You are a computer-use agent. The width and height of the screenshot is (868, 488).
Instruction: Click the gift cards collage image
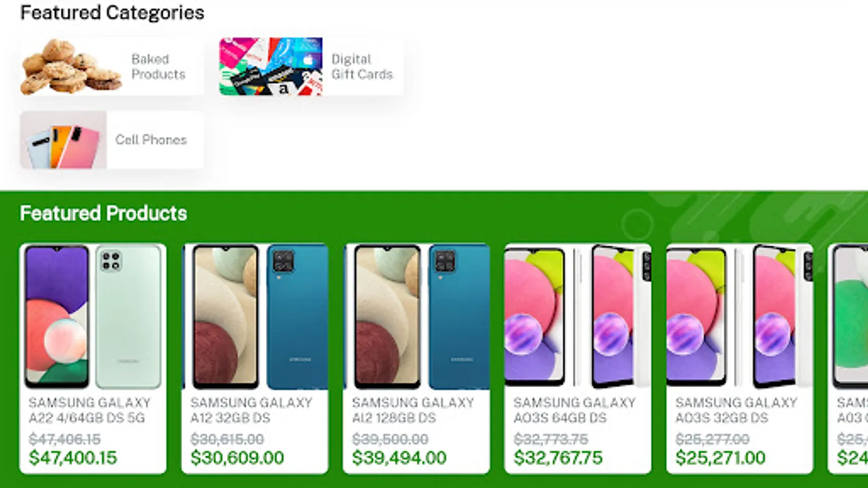pyautogui.click(x=271, y=66)
